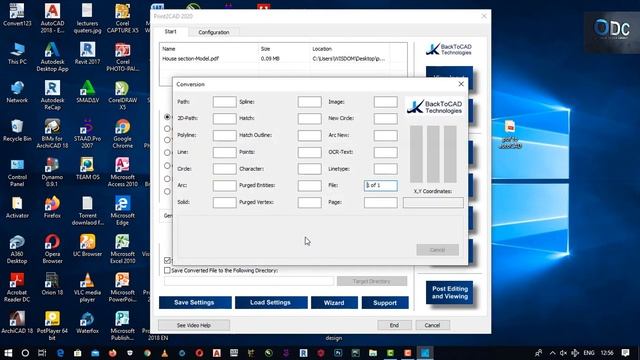
Task: Open the Windows Start menu
Action: [8, 353]
